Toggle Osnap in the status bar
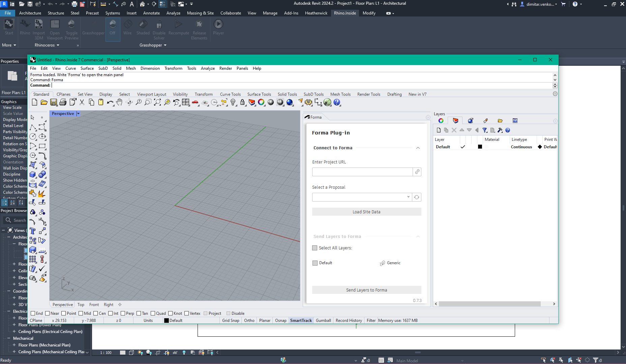 (x=280, y=321)
